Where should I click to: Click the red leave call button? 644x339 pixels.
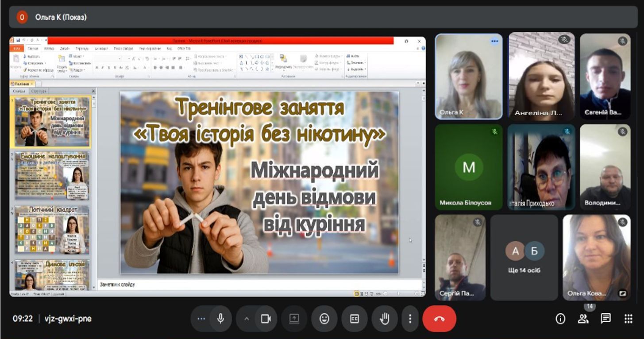(439, 319)
